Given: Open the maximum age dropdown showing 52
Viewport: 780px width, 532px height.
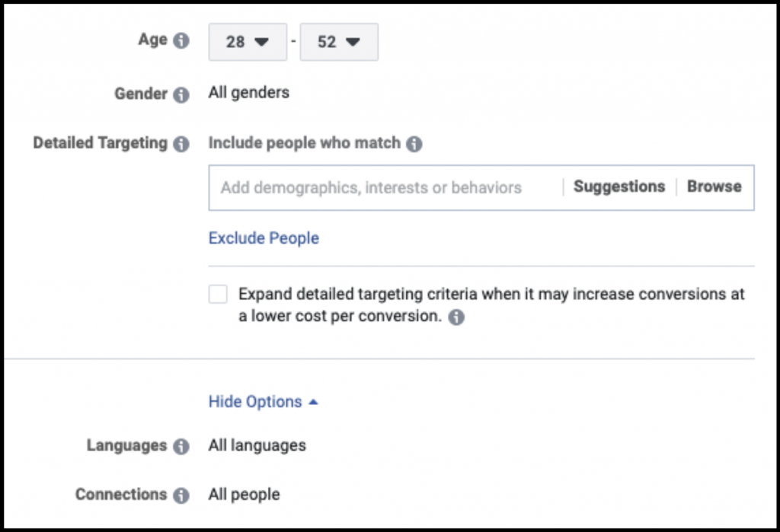Looking at the screenshot, I should 339,42.
